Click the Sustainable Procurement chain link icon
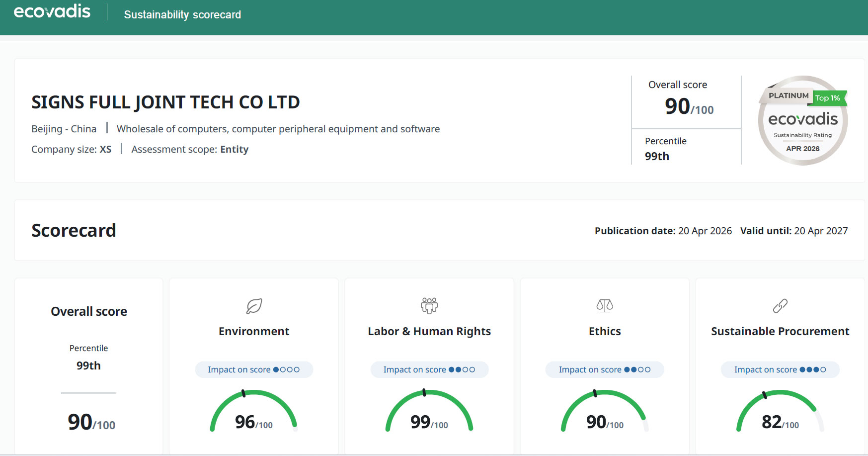This screenshot has height=456, width=868. pos(780,306)
